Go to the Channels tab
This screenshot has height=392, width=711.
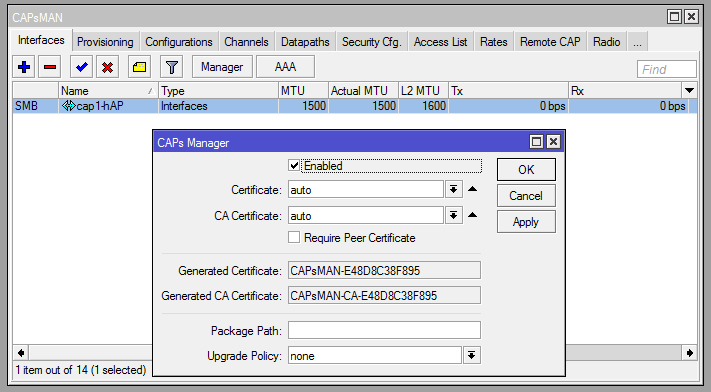click(246, 42)
